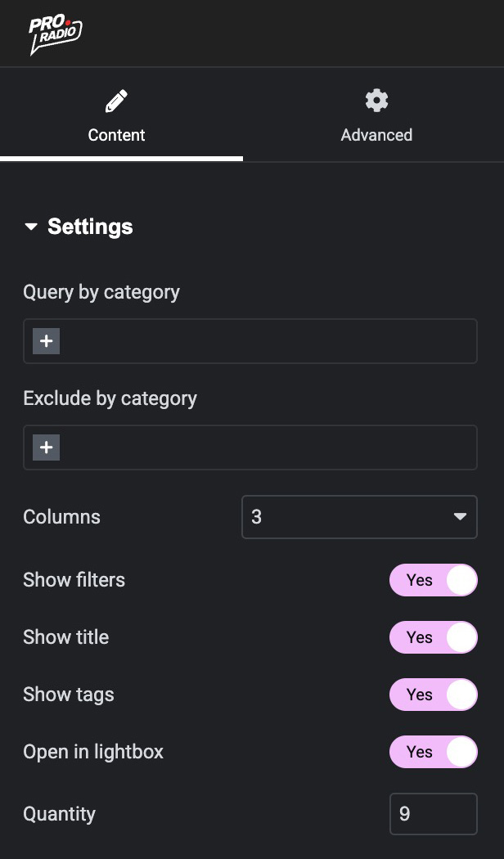This screenshot has width=504, height=859.
Task: Click the pencil icon above Content
Action: point(116,101)
